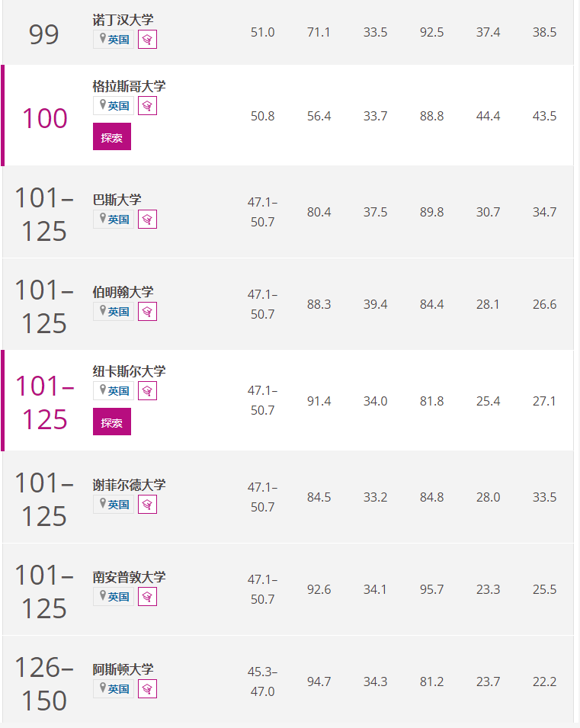Click graduation cap icon for 格拉斯哥大学
This screenshot has height=728, width=580.
(147, 106)
